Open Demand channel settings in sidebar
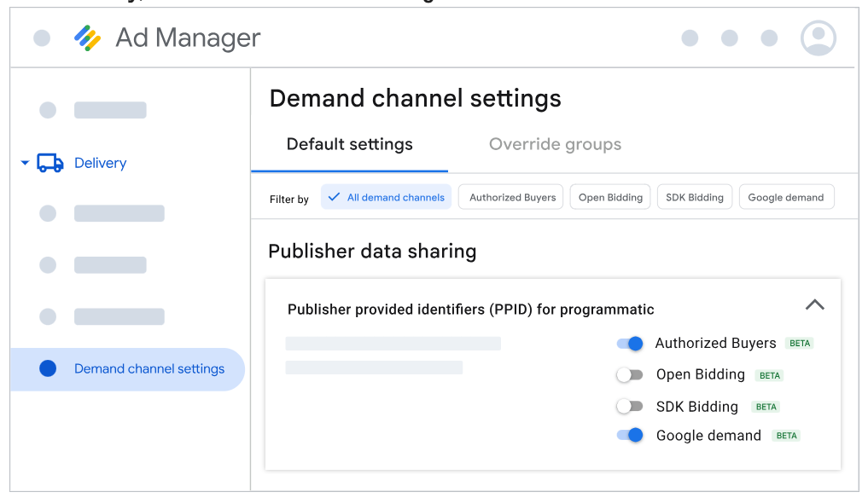 point(127,369)
